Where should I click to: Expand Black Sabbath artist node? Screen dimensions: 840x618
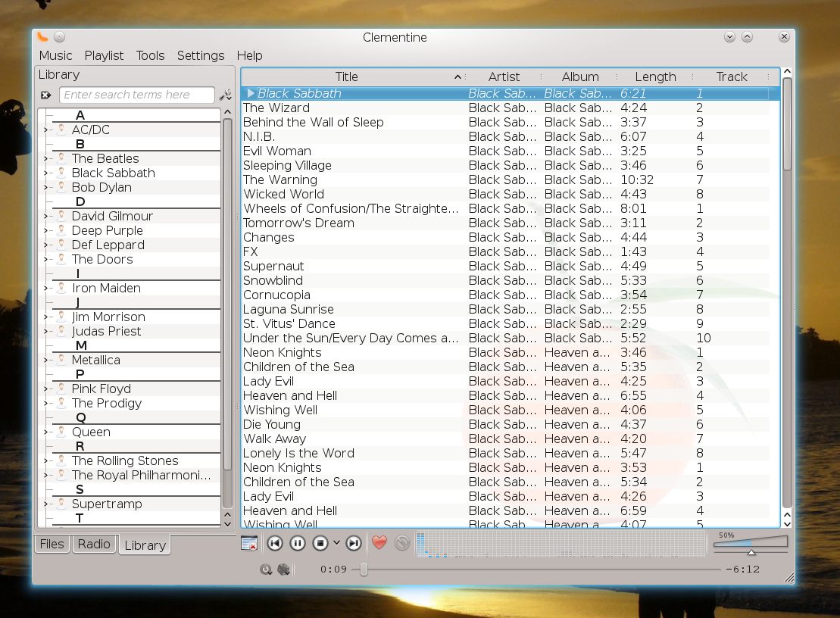click(x=45, y=173)
